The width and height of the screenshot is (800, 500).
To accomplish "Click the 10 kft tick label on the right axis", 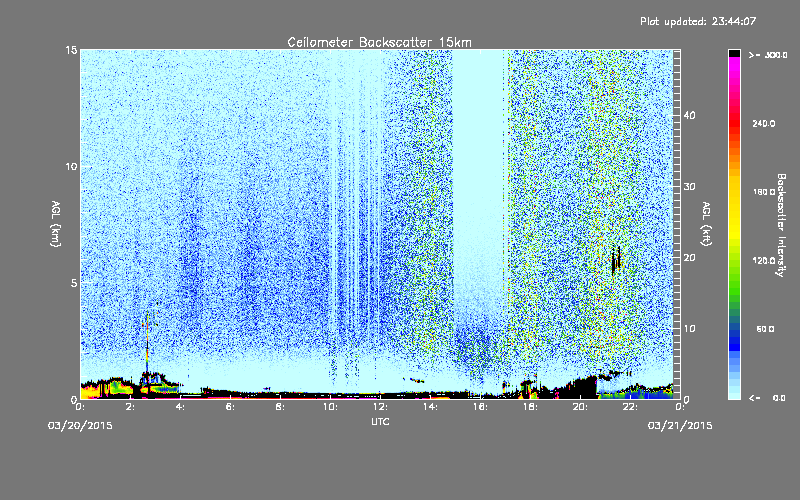I will click(x=689, y=329).
